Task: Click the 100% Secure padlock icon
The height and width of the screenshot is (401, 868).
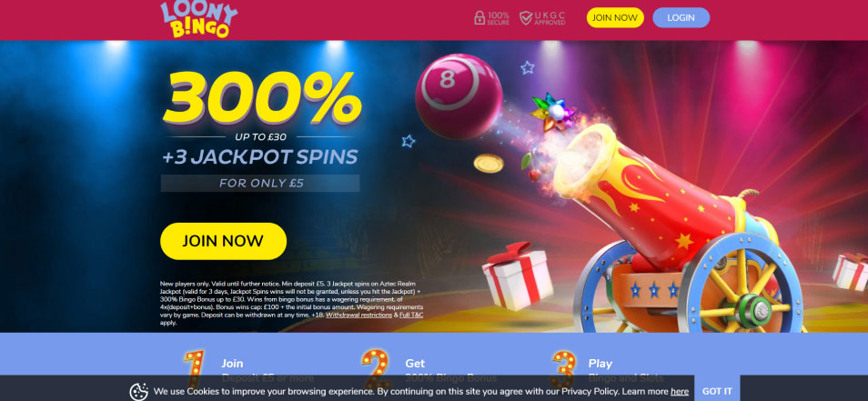Action: pos(479,17)
